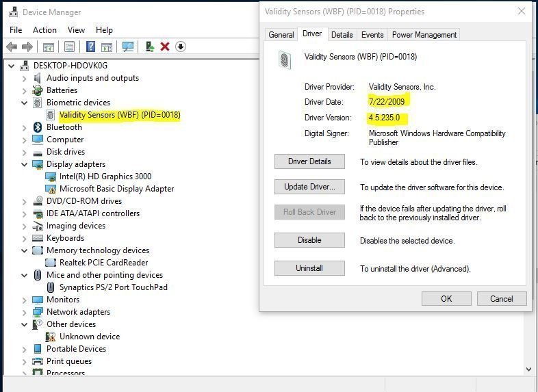Viewport: 538px width, 392px height.
Task: Open the Help menu
Action: (104, 30)
